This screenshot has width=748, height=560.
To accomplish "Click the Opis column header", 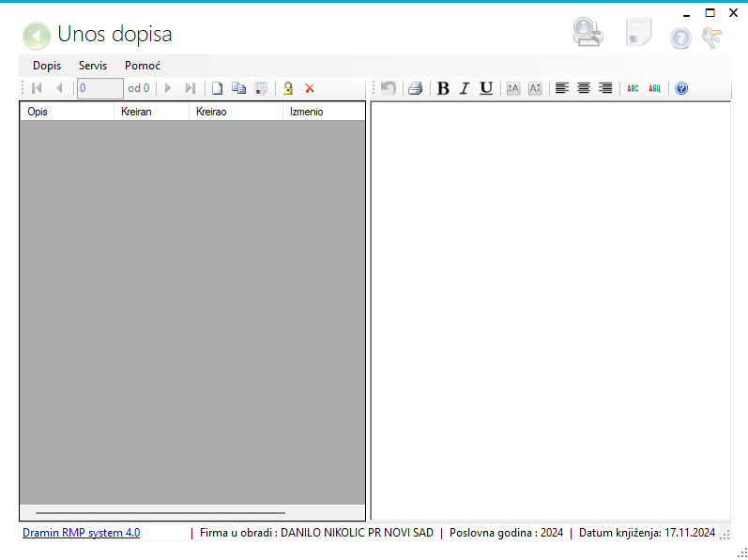I will coord(66,112).
